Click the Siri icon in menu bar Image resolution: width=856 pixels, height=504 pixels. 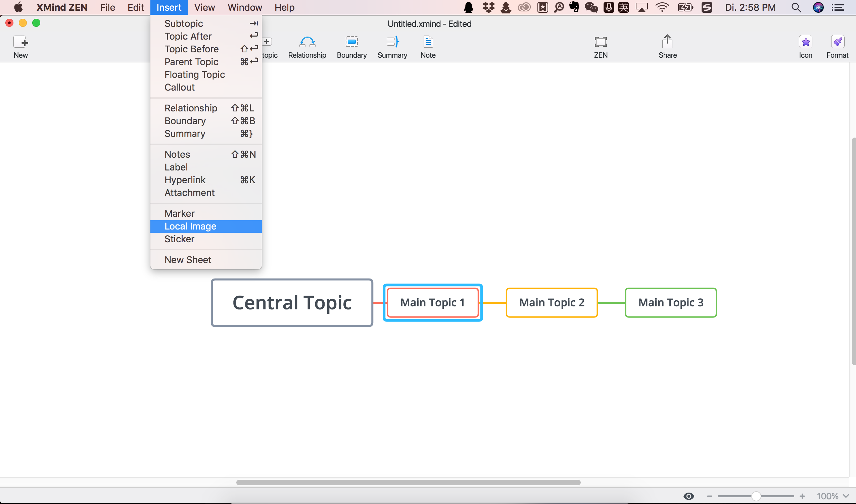(818, 7)
